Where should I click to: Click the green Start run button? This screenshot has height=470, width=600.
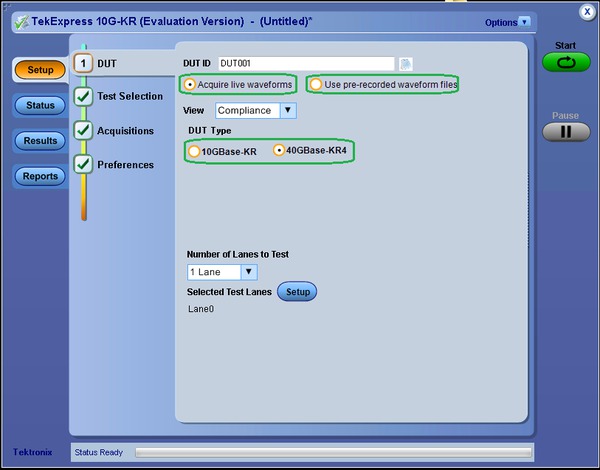pos(566,62)
